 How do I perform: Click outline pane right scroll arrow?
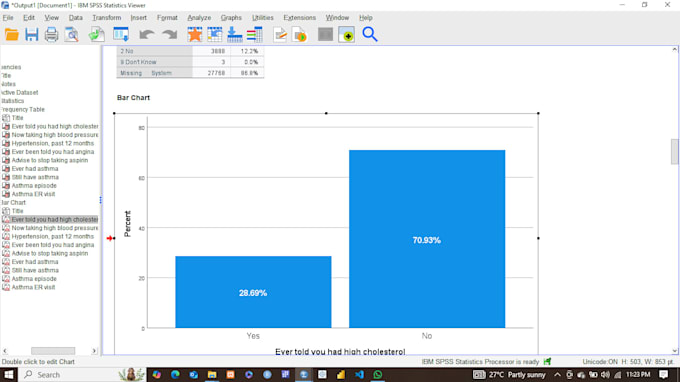94,351
